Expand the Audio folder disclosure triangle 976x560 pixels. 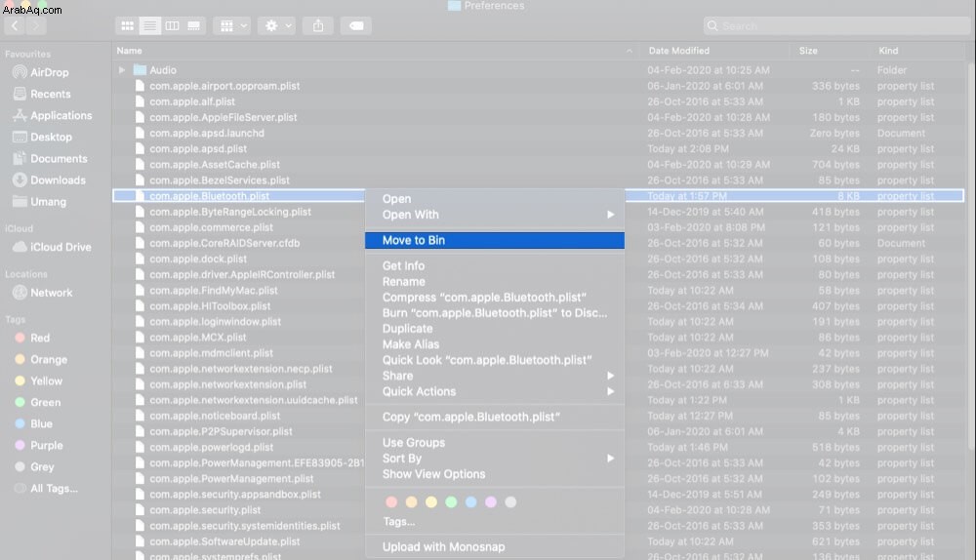coord(122,70)
